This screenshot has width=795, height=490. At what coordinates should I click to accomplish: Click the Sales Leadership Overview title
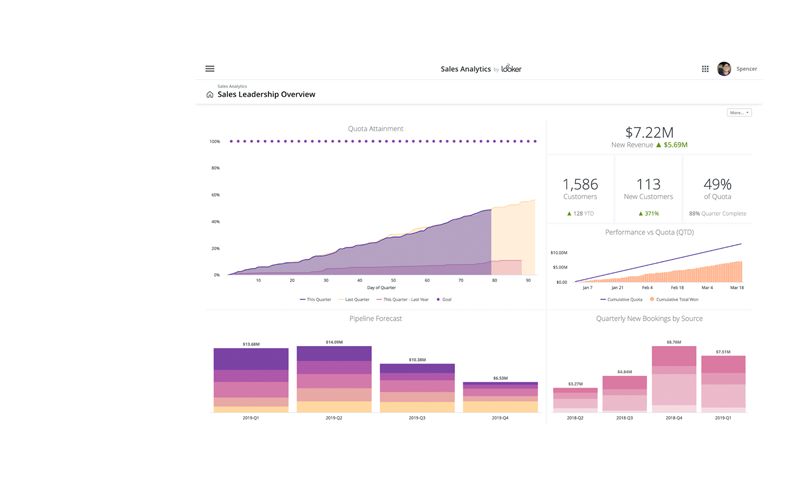(x=266, y=94)
